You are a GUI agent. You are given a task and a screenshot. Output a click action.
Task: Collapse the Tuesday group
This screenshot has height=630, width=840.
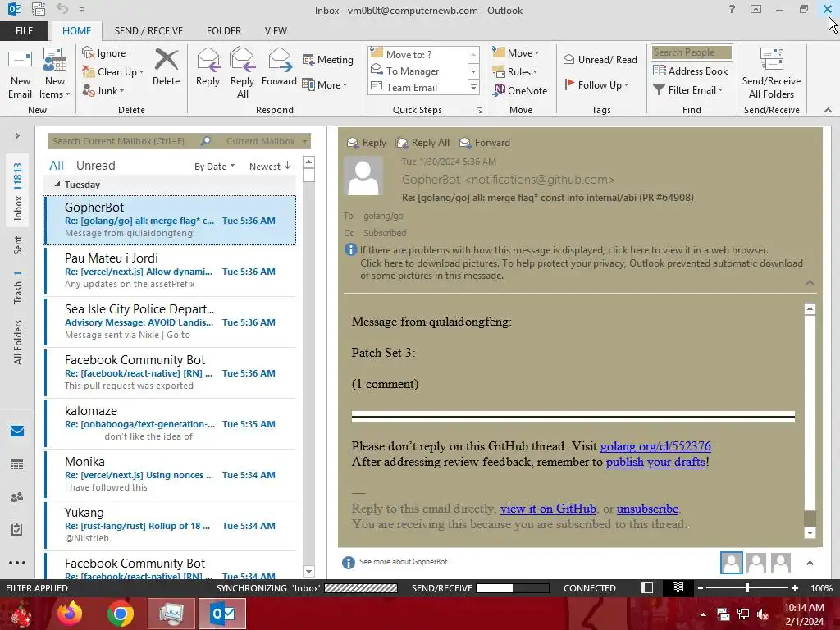pyautogui.click(x=57, y=185)
